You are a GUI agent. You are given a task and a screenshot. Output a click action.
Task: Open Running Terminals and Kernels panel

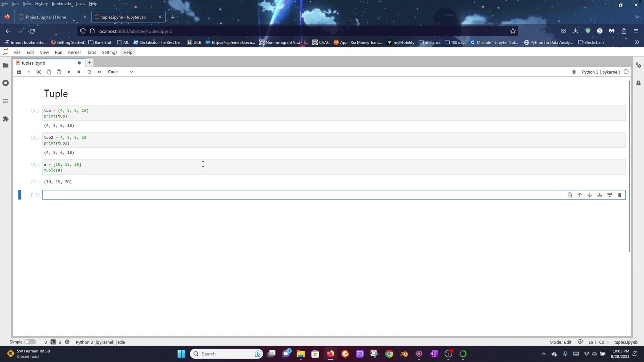click(x=5, y=83)
